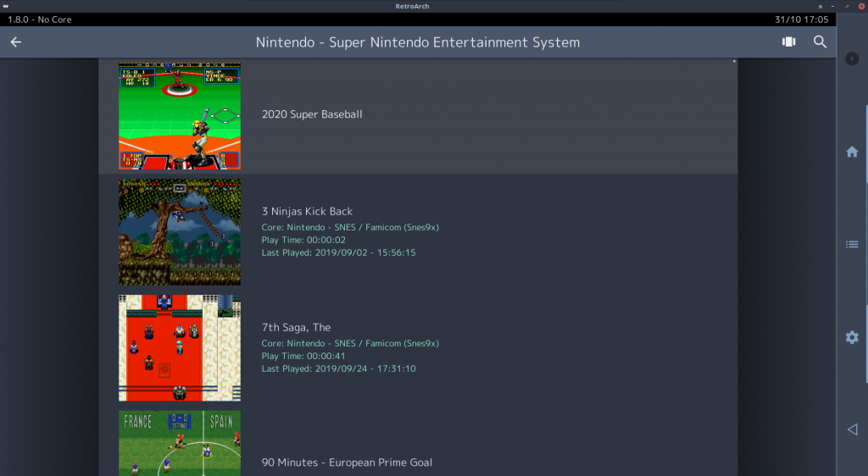
Task: Click the 90 Minutes soccer thumbnail
Action: point(180,443)
